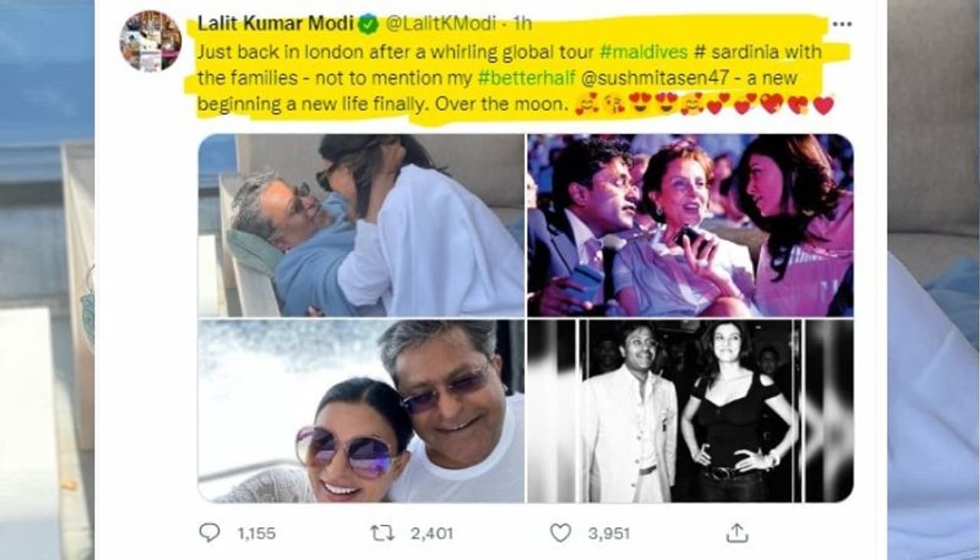Click the reply speech bubble icon
980x560 pixels.
[x=209, y=532]
